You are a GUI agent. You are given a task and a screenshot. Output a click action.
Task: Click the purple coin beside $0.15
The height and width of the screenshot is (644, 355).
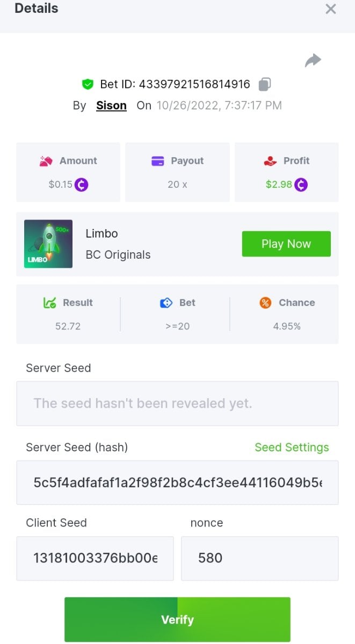tap(81, 185)
